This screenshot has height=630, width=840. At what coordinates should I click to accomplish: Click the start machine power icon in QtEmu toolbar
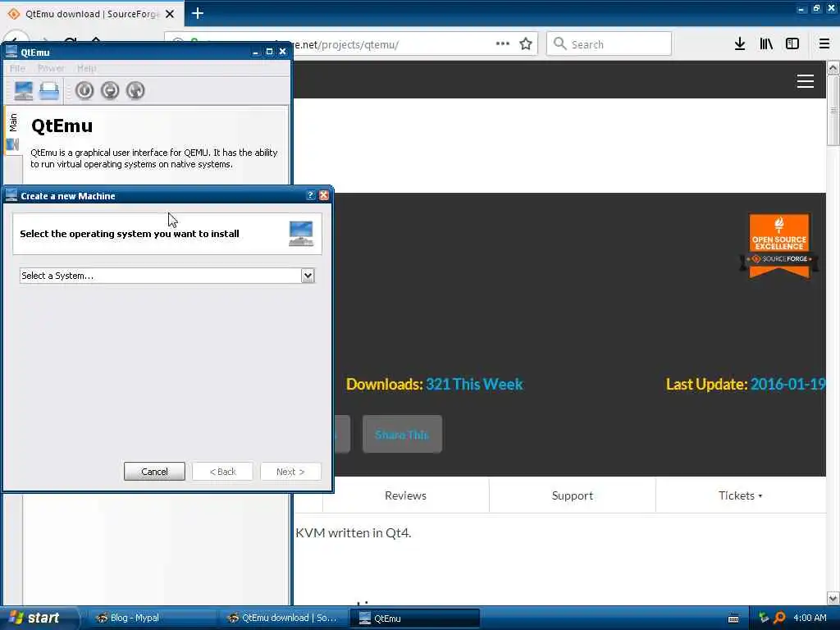click(x=84, y=90)
